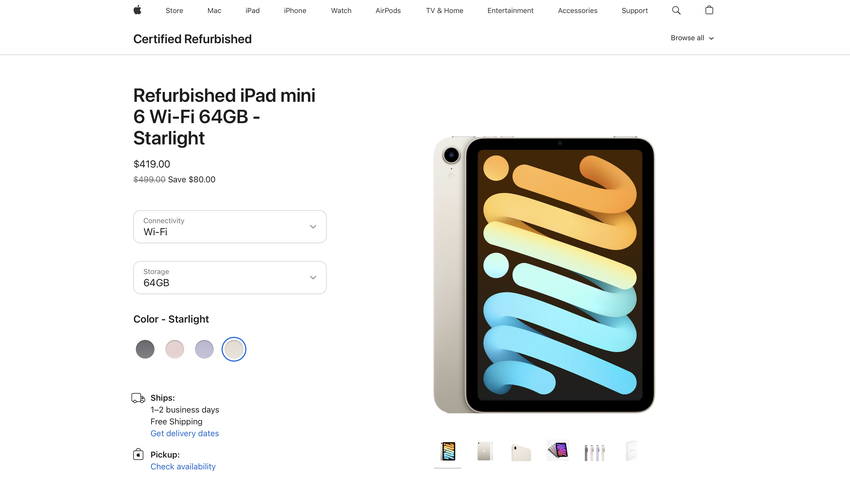View the white box packaging thumbnail
Screen dimensions: 850x483
coord(631,452)
